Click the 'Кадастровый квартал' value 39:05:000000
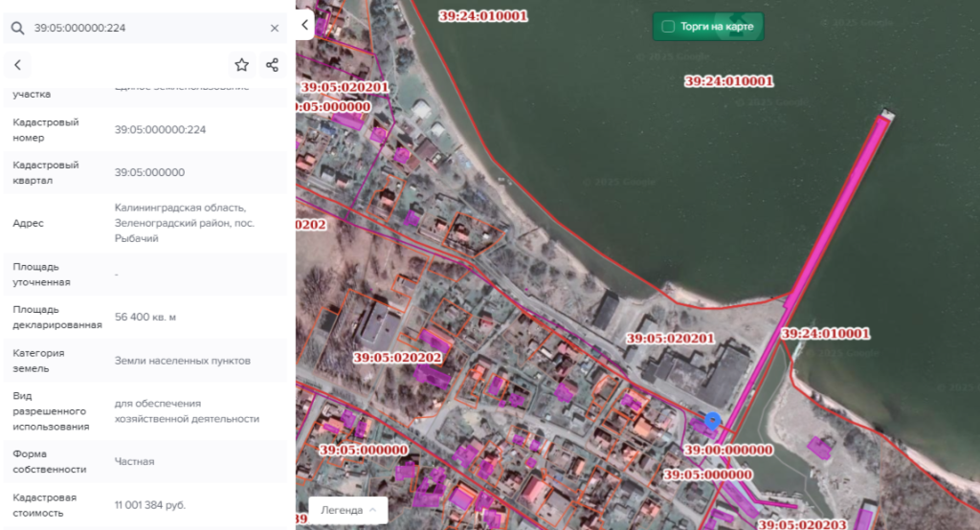Image resolution: width=980 pixels, height=530 pixels. point(149,173)
